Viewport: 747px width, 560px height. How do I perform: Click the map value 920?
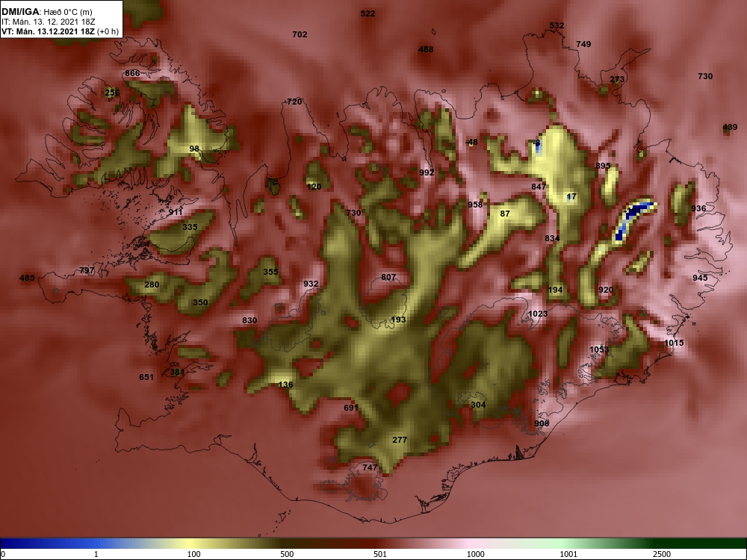point(606,290)
